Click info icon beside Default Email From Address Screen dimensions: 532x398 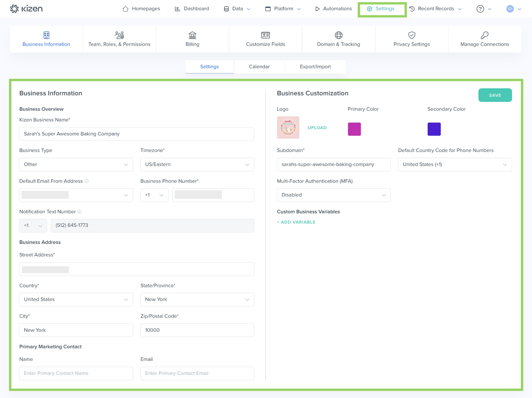coord(86,181)
